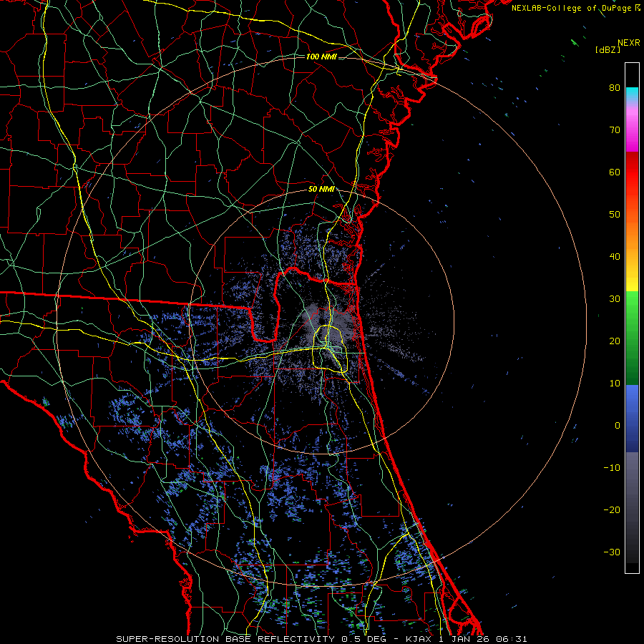Select the 20 value on dBZ scale

[x=615, y=341]
